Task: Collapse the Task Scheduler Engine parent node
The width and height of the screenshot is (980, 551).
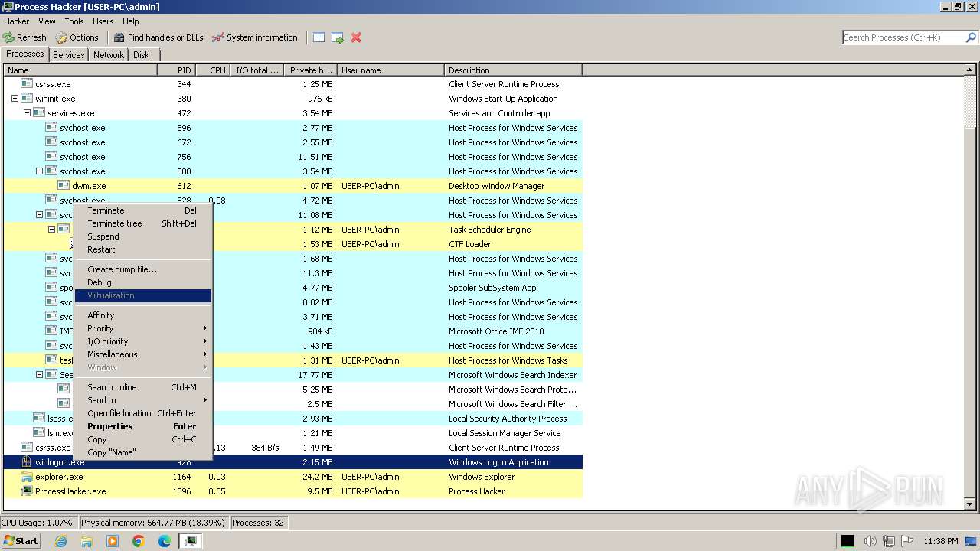Action: 52,230
